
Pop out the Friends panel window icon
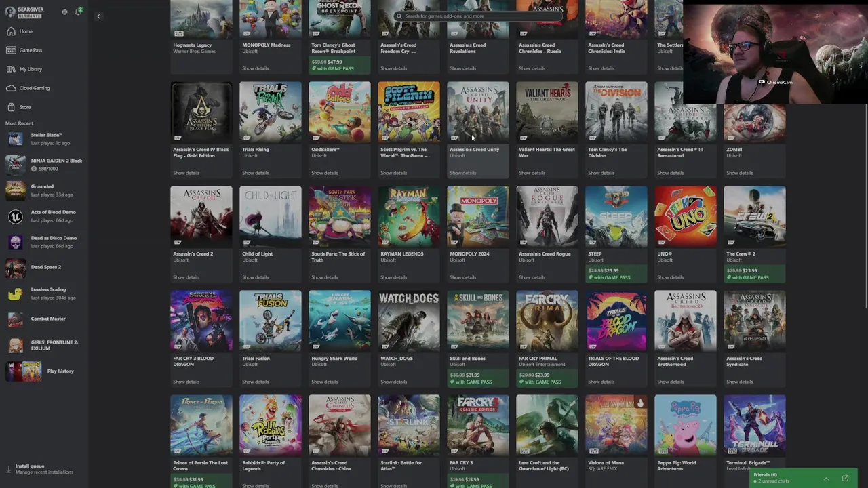[x=845, y=479]
